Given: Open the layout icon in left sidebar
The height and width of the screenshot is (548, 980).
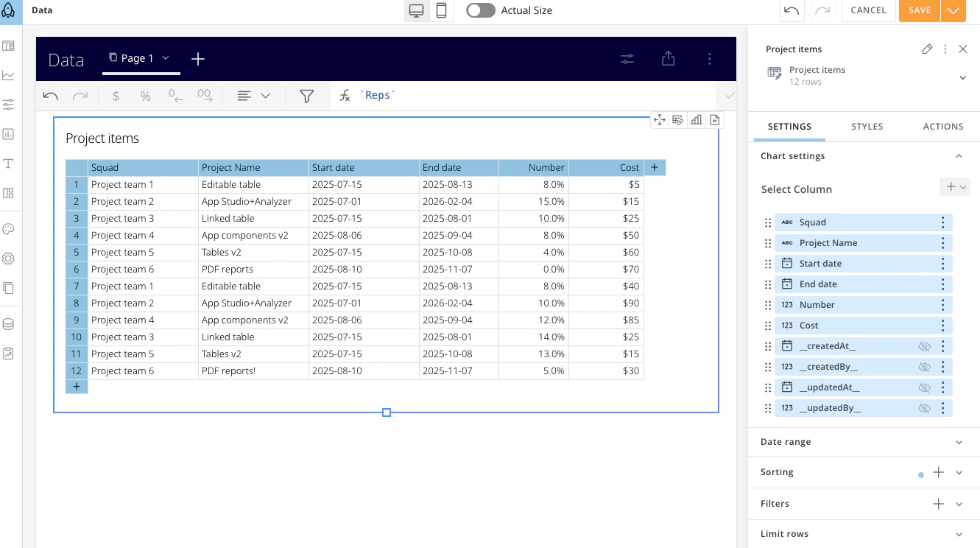Looking at the screenshot, I should click(x=9, y=193).
